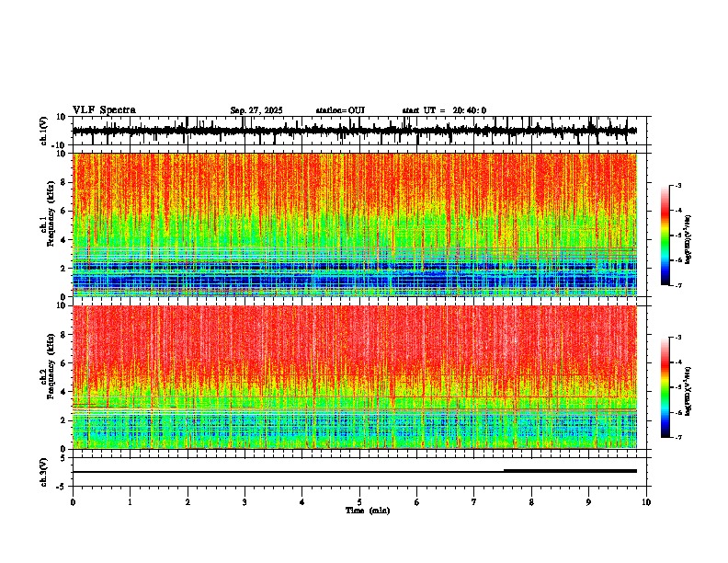Click the ch.2 spectrogram plot
The height and width of the screenshot is (563, 728).
click(355, 377)
